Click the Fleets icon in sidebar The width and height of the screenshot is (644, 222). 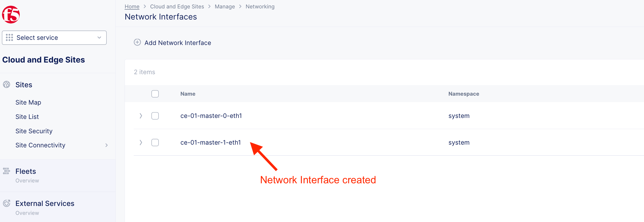tap(6, 171)
